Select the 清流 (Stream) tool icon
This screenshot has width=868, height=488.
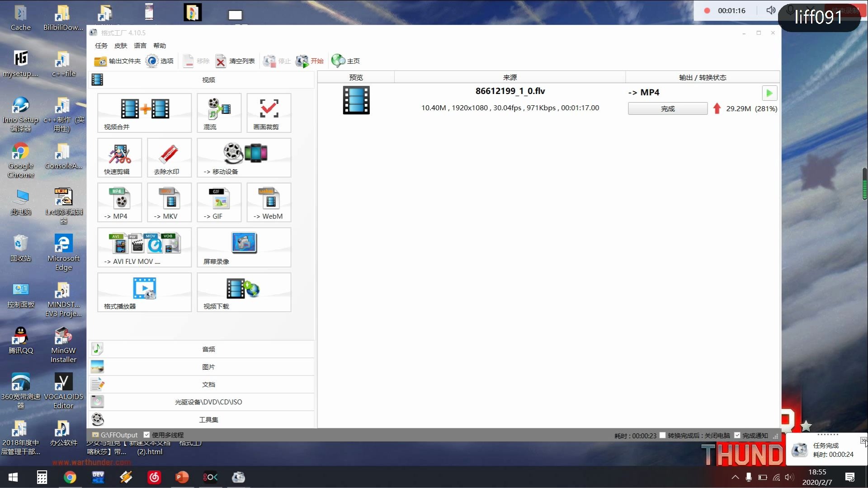218,113
